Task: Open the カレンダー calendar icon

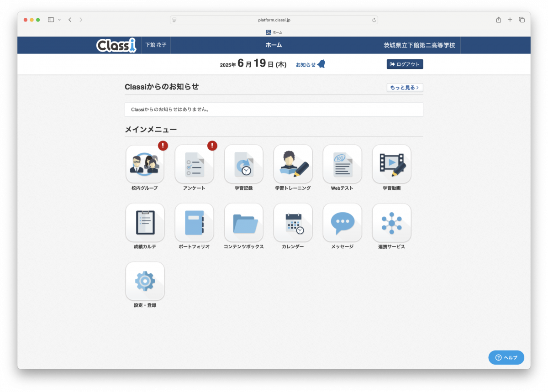Action: (293, 223)
